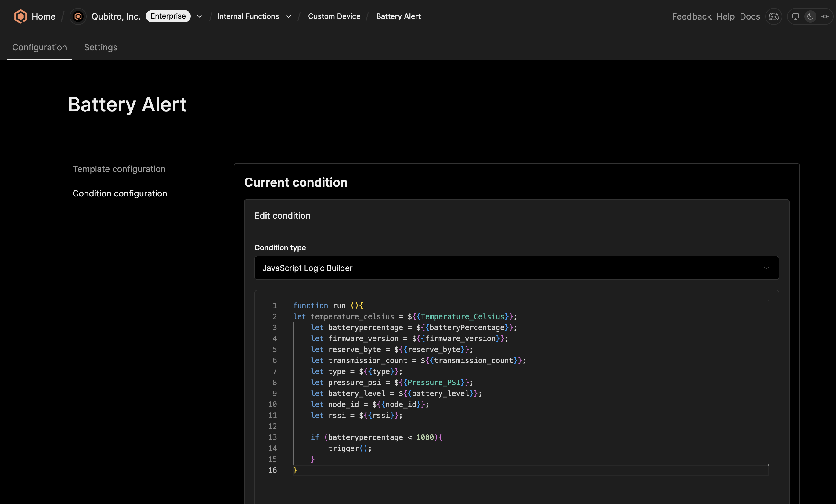Screen dimensions: 836x504
Task: Switch to system theme monitor icon
Action: (x=796, y=16)
